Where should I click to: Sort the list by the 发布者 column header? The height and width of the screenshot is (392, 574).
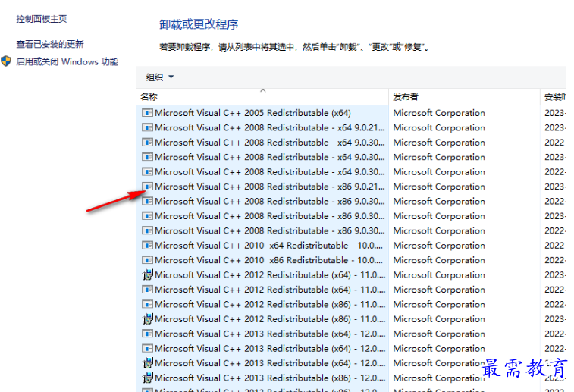coord(464,96)
